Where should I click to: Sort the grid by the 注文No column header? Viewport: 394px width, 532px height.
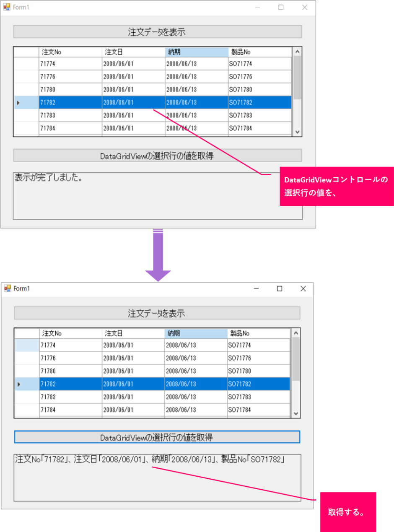point(69,52)
